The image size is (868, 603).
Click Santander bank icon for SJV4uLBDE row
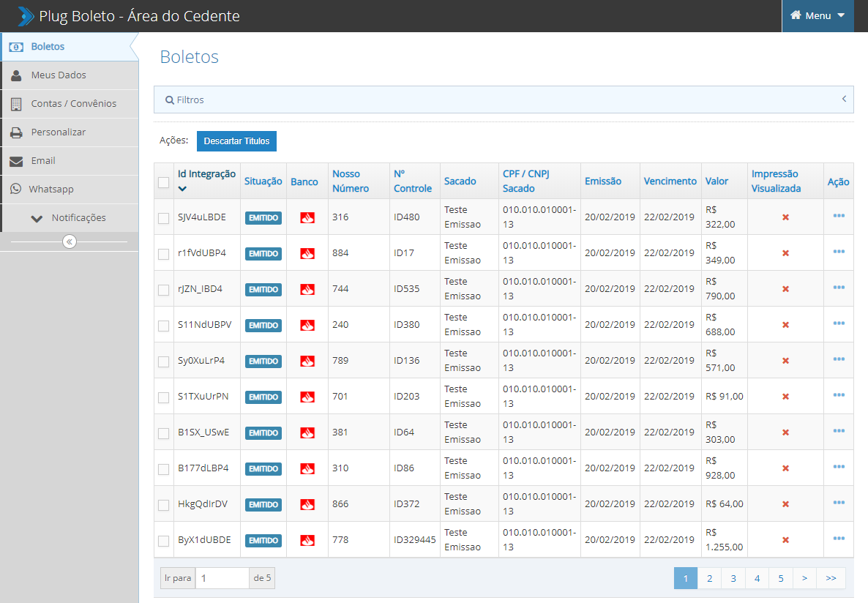pos(307,217)
